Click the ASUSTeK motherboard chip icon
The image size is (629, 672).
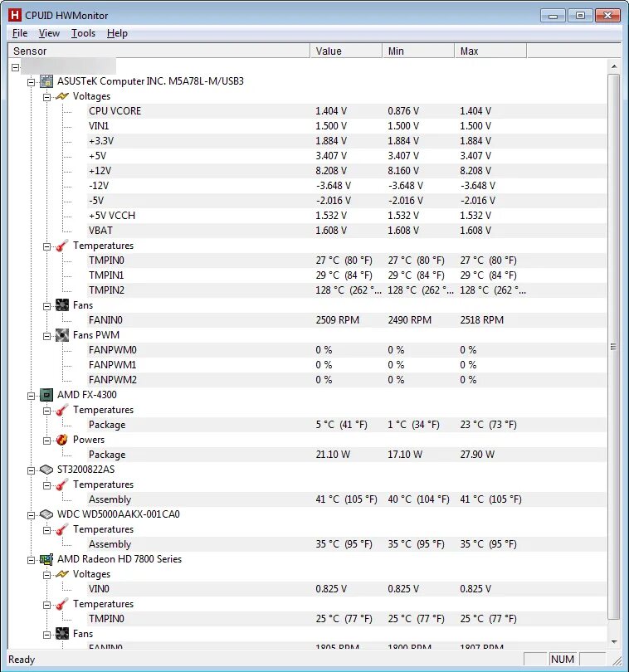click(x=46, y=81)
